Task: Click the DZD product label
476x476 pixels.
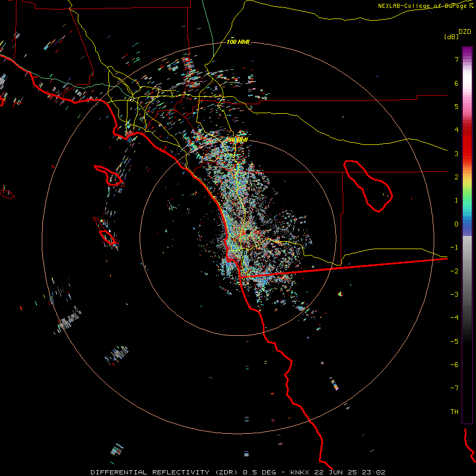Action: 465,31
